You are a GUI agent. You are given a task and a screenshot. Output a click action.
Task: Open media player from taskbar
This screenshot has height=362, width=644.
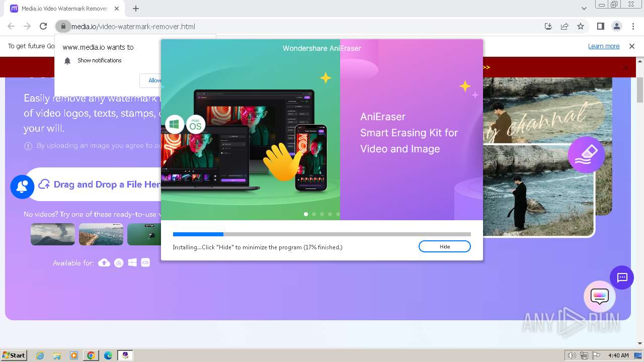pos(74,355)
